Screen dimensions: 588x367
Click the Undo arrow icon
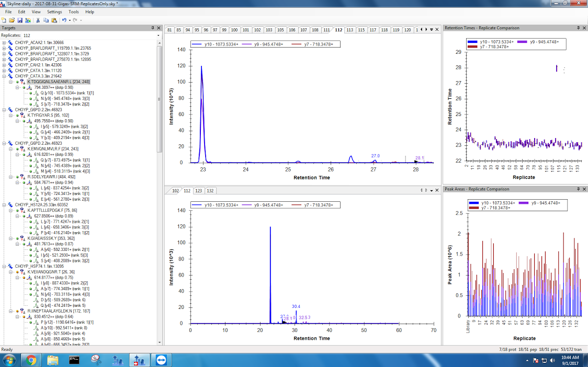tap(64, 20)
